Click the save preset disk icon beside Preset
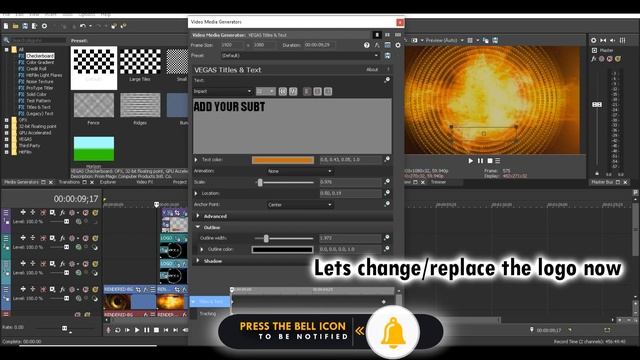The height and width of the screenshot is (360, 640). tap(387, 56)
